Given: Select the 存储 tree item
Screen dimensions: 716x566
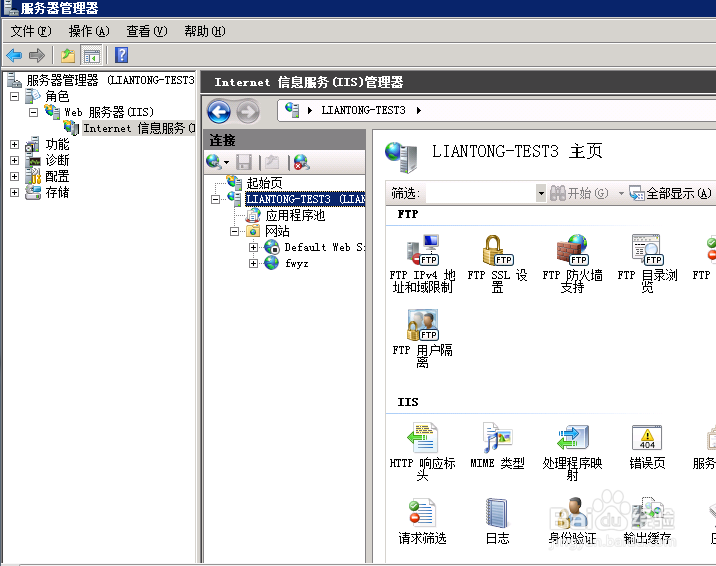Looking at the screenshot, I should tap(57, 193).
